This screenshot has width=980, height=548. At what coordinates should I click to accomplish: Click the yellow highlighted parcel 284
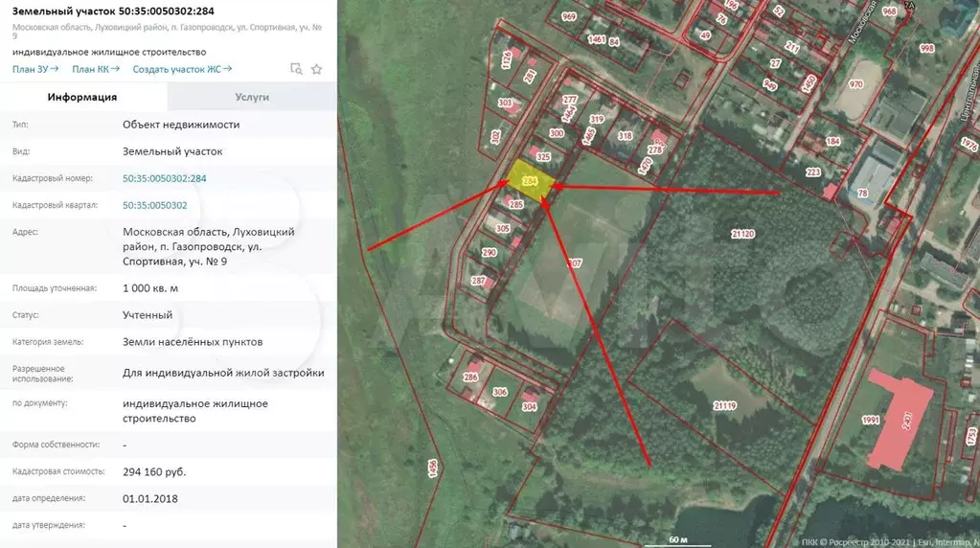[x=528, y=179]
